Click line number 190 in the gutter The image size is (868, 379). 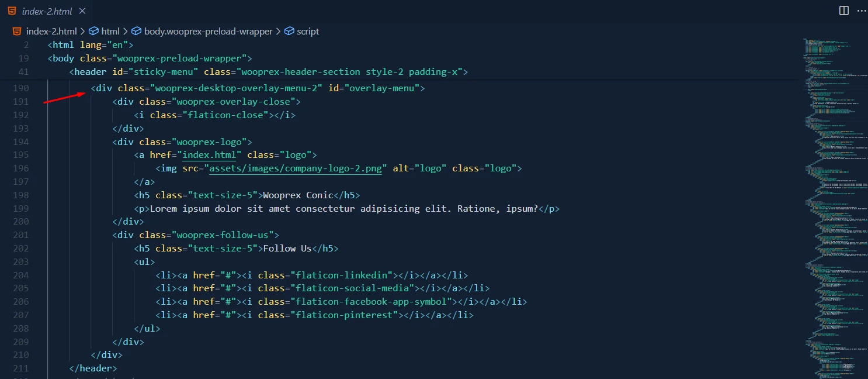[x=20, y=88]
